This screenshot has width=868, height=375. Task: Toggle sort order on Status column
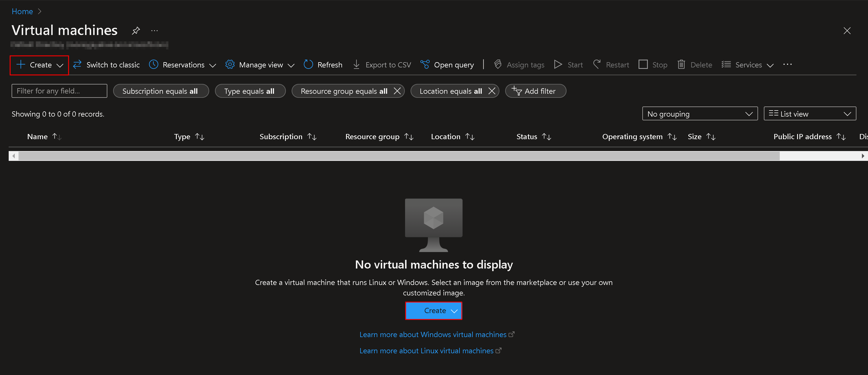click(547, 137)
